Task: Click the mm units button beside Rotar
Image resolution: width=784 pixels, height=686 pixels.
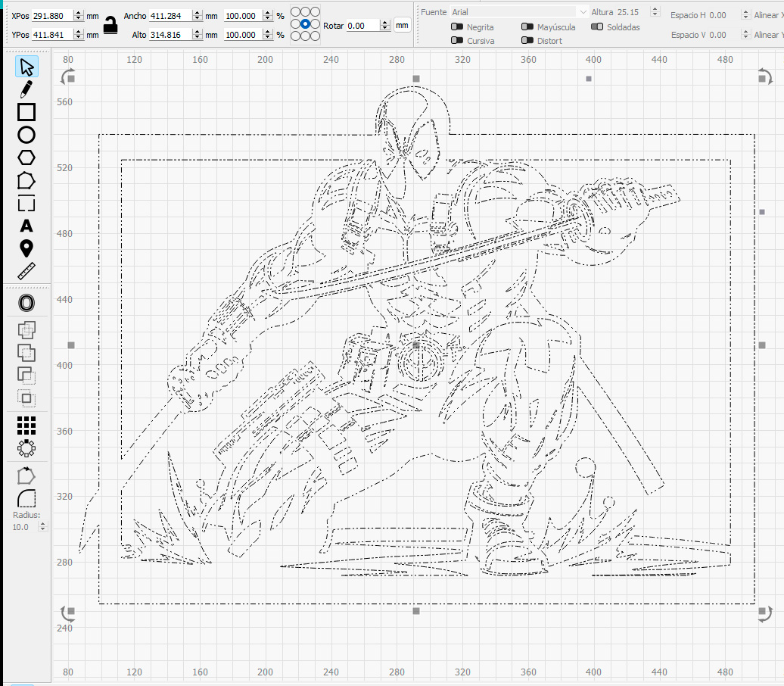Action: coord(402,25)
